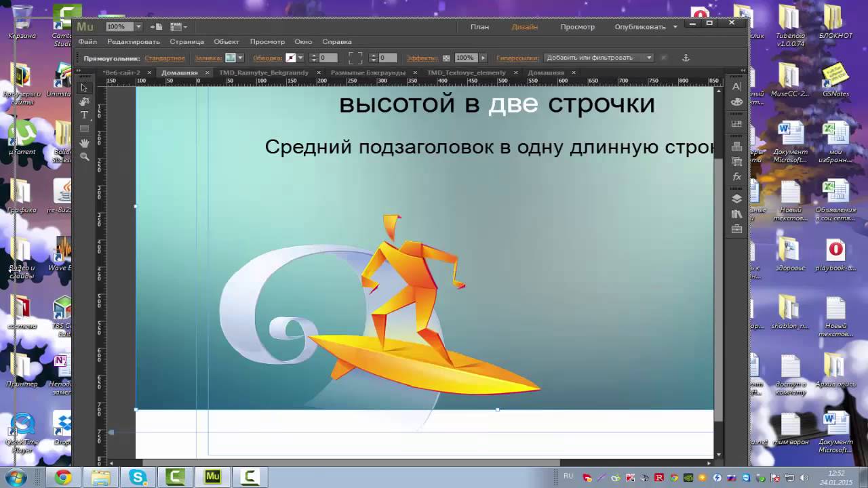Image resolution: width=868 pixels, height=488 pixels.
Task: Select the Rectangle tool
Action: click(84, 129)
